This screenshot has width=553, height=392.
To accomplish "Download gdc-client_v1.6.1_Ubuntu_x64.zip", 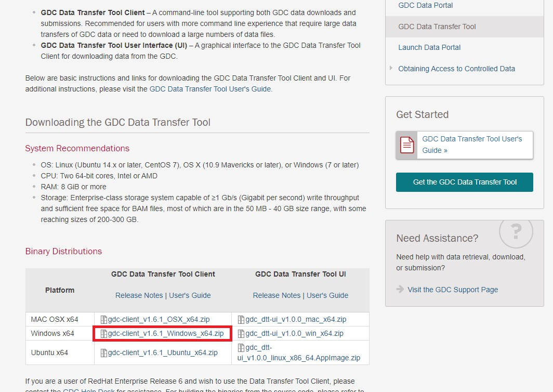I will pos(163,352).
